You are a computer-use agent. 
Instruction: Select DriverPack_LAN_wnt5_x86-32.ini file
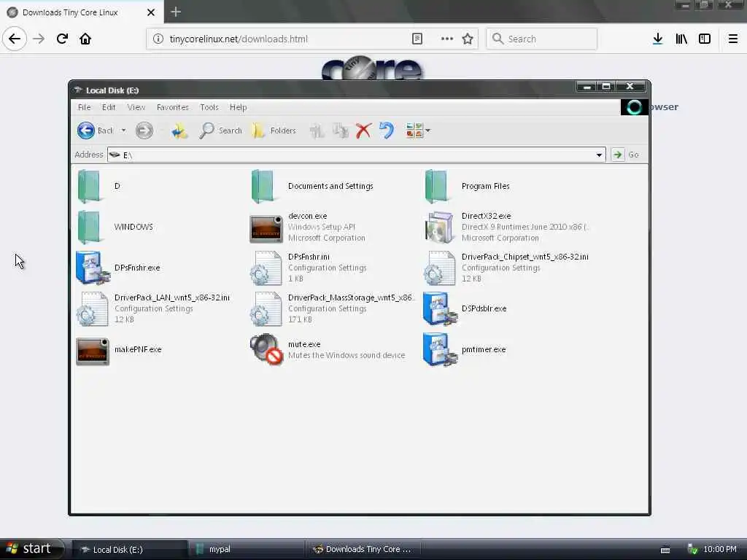153,308
